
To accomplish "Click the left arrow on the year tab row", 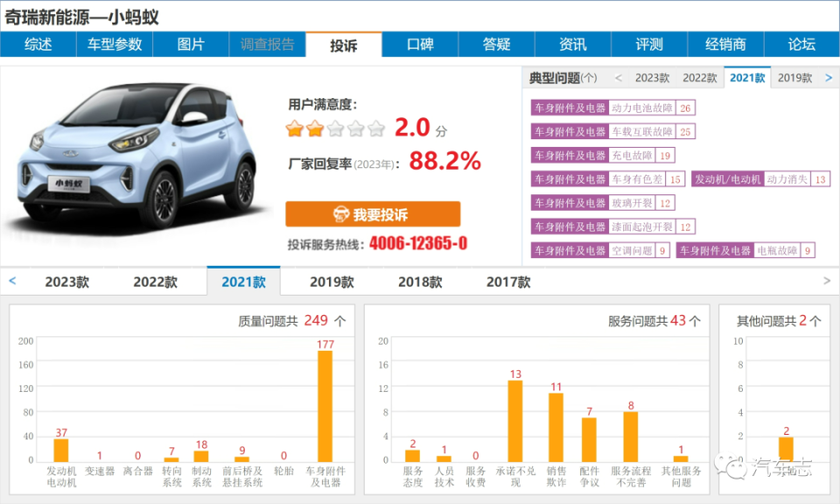I will (12, 282).
